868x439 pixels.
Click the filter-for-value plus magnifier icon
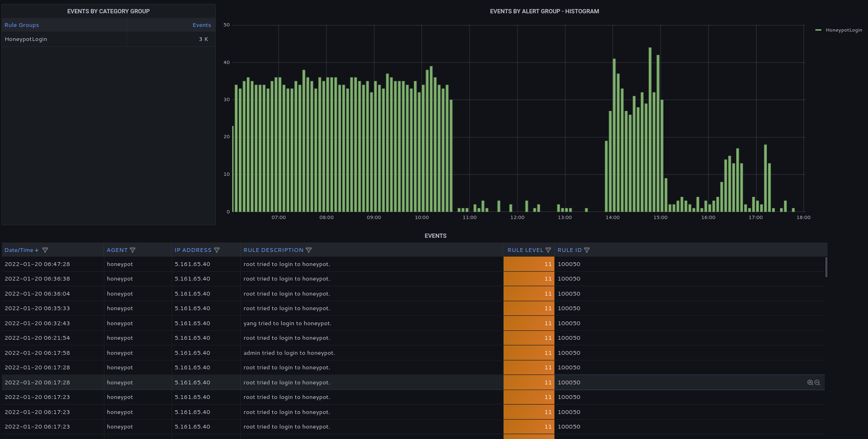click(x=810, y=383)
